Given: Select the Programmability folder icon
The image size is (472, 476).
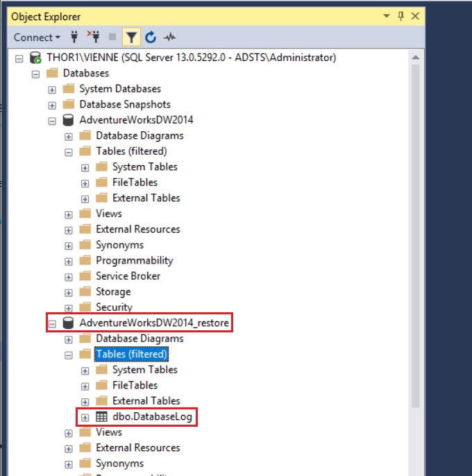Looking at the screenshot, I should (85, 260).
